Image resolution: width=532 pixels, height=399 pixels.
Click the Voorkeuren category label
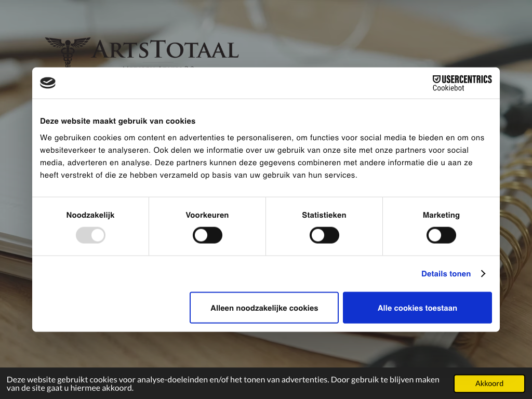point(207,215)
